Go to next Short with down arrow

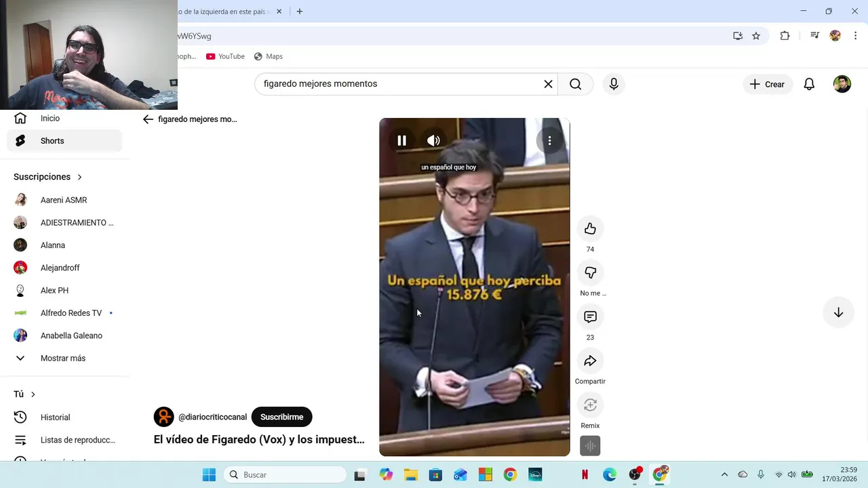pyautogui.click(x=838, y=312)
